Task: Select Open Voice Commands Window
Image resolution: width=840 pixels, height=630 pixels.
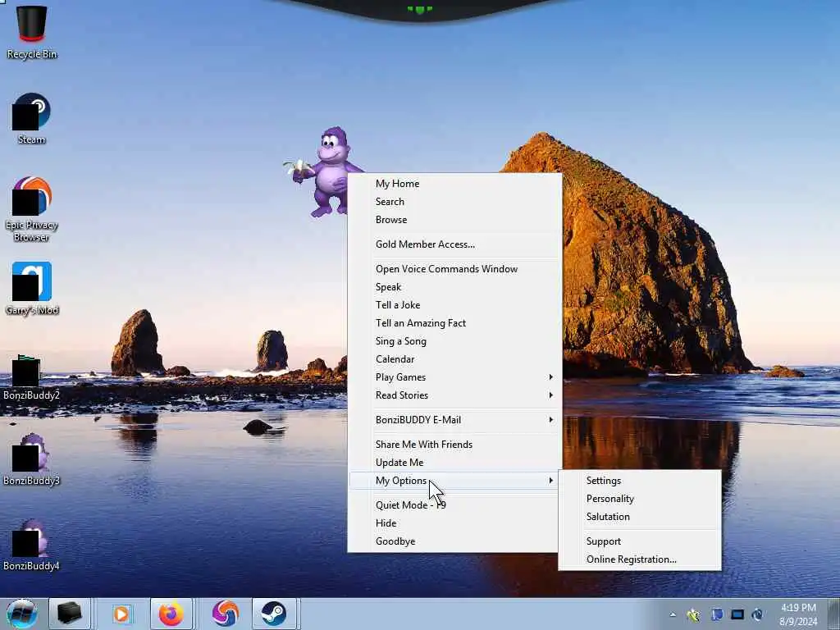Action: coord(453,269)
